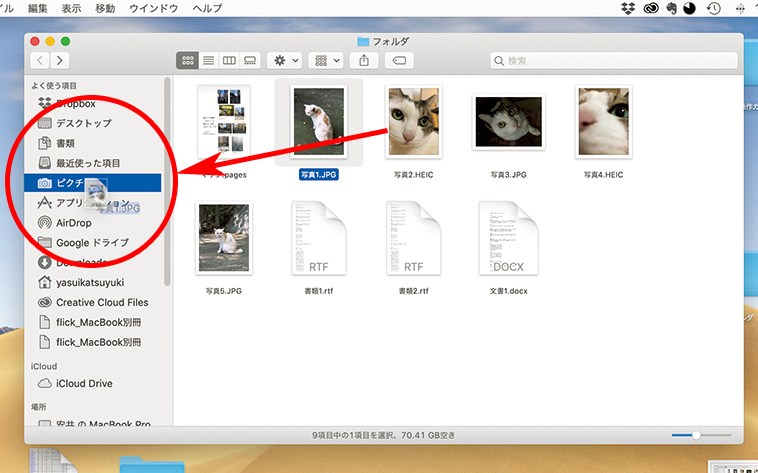This screenshot has width=758, height=473.
Task: Select Creative Cloud Files in sidebar
Action: point(101,302)
